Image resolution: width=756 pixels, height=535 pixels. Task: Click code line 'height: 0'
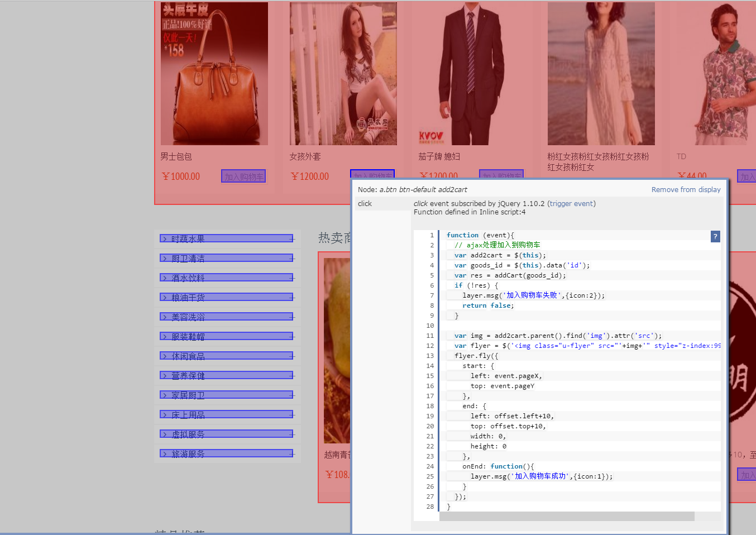489,446
